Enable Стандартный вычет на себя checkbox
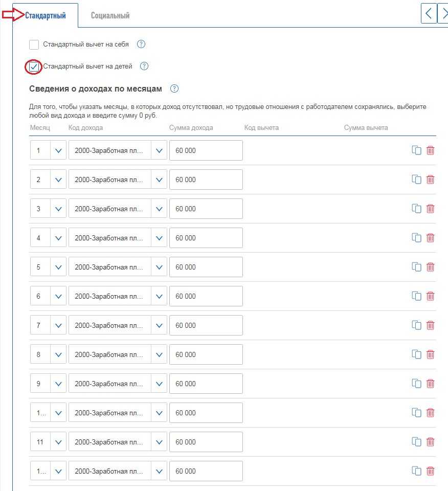This screenshot has width=448, height=491. 34,44
